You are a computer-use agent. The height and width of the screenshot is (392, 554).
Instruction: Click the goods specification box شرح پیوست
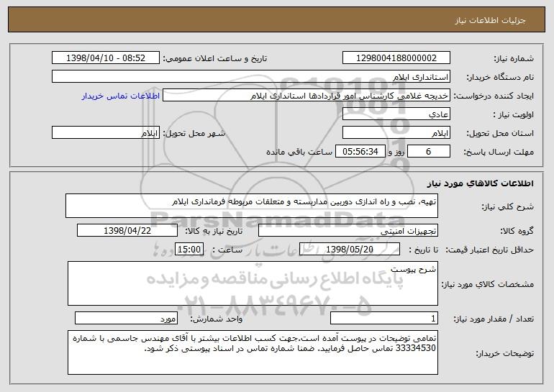click(x=253, y=283)
